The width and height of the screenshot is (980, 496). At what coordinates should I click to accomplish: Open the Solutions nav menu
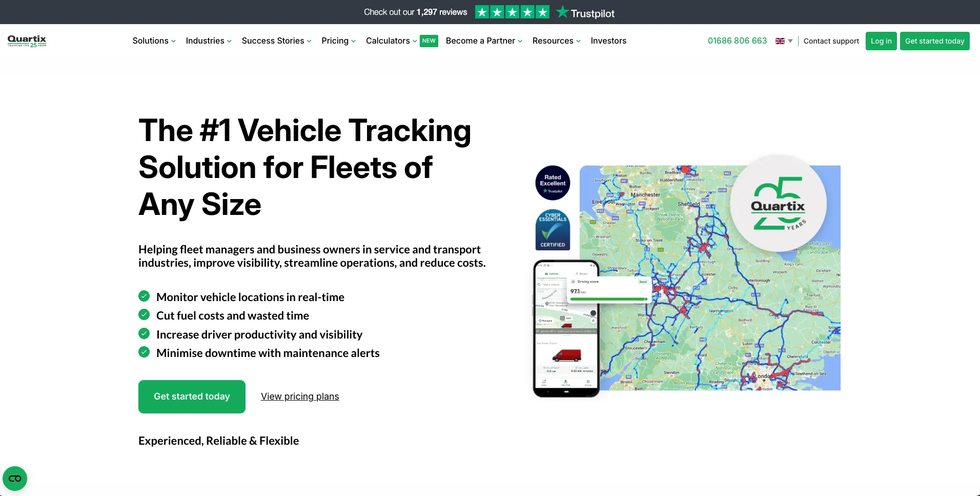click(150, 41)
